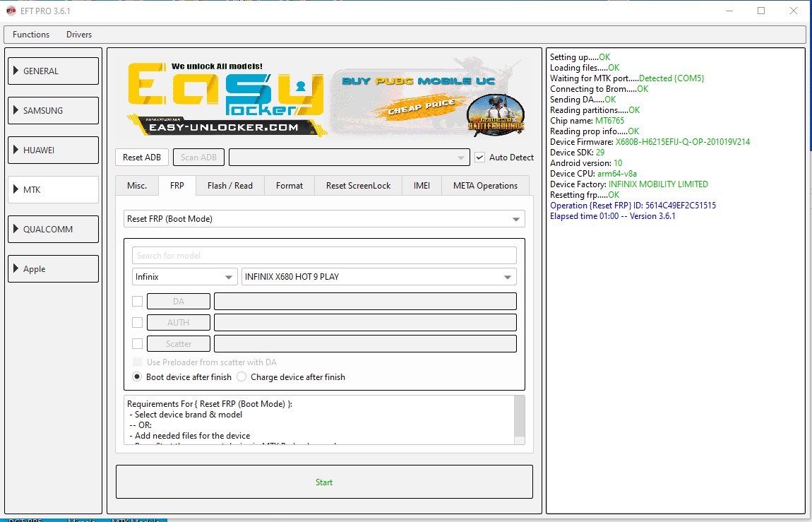Select Charge device after finish option
This screenshot has width=812, height=522.
point(241,377)
